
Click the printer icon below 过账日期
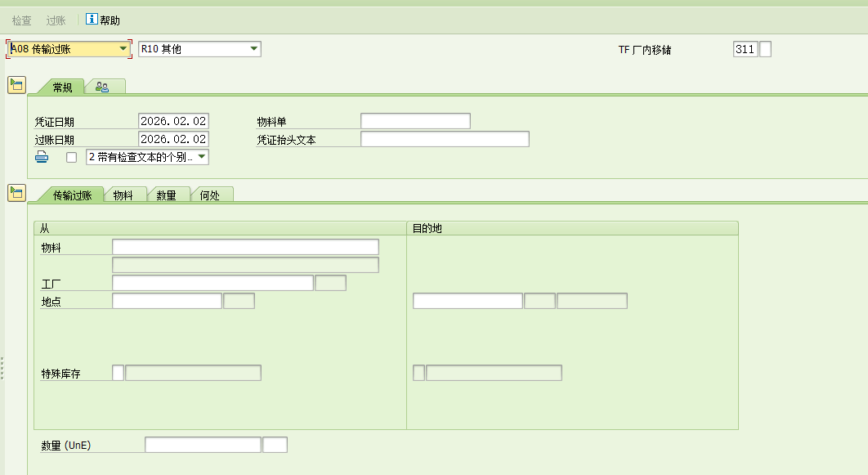(42, 157)
